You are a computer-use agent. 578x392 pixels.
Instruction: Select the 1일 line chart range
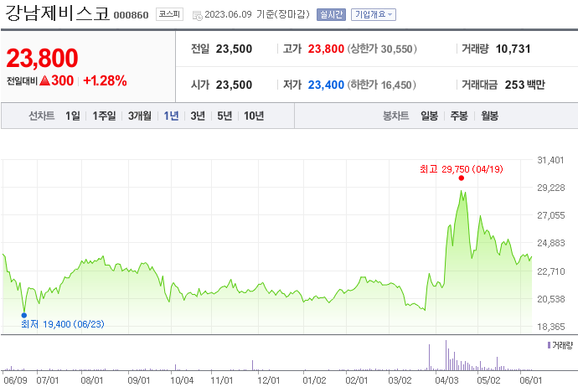coord(73,116)
